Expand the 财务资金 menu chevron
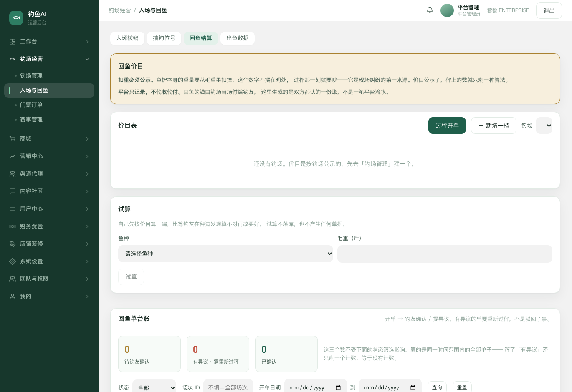Viewport: 572px width, 392px height. [x=87, y=226]
